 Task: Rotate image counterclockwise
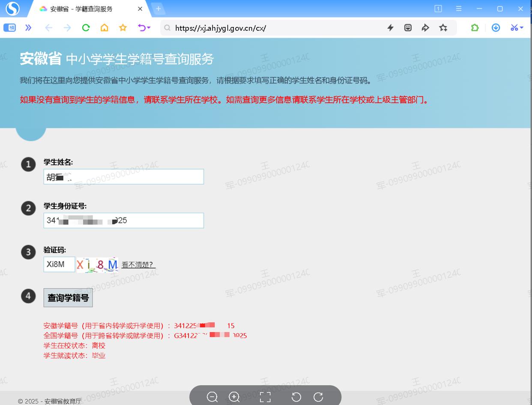click(296, 397)
